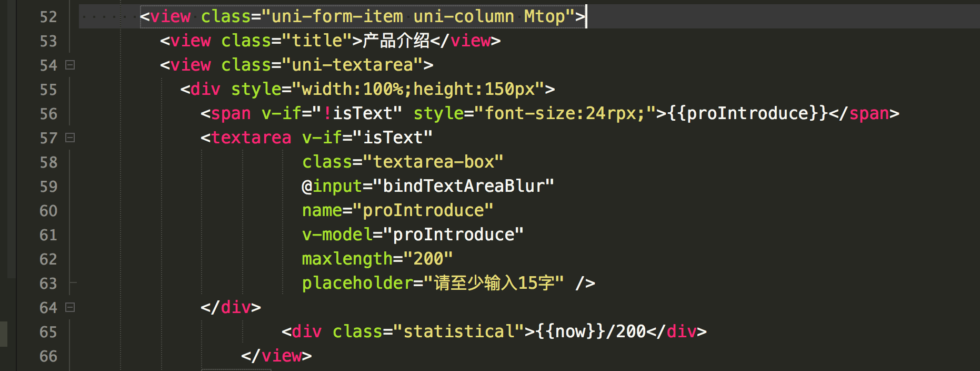Click the v-model attribute on line 61

click(337, 235)
